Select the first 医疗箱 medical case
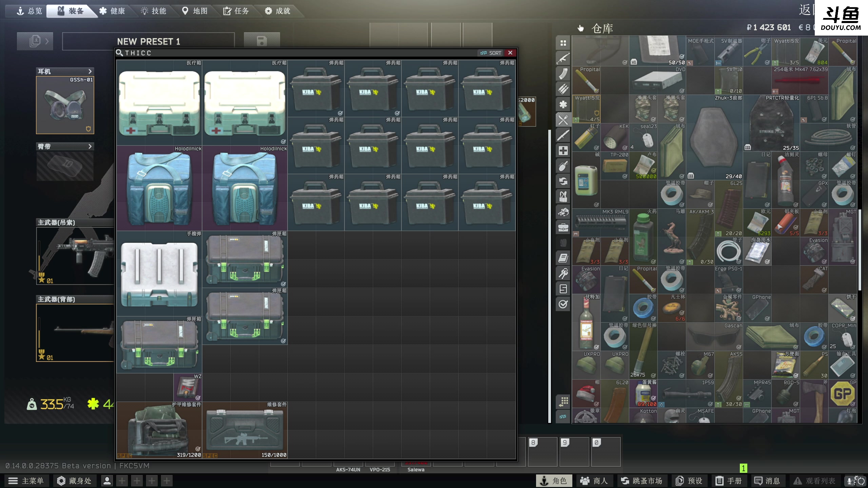Screen dimensions: 868x488 point(159,103)
